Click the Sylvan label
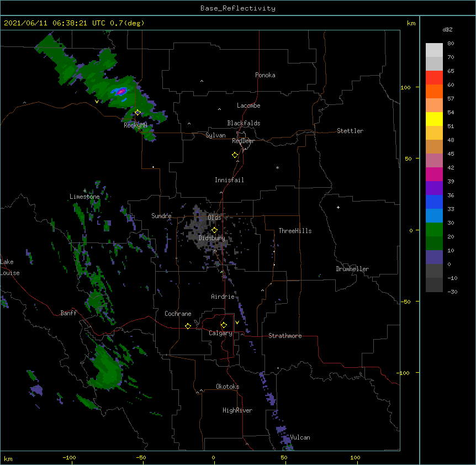Screen dimensions: 476x465 click(x=215, y=135)
